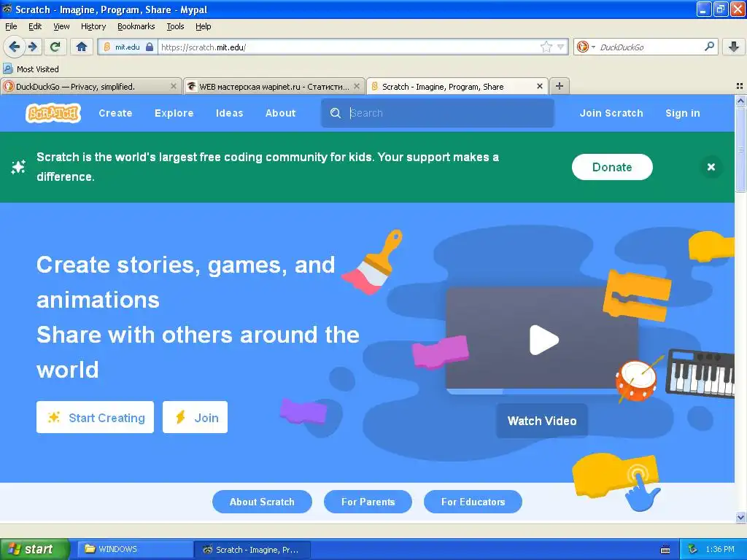Screen dimensions: 747x560
Task: Open the Ideas link in Scratch navigation
Action: [x=229, y=113]
